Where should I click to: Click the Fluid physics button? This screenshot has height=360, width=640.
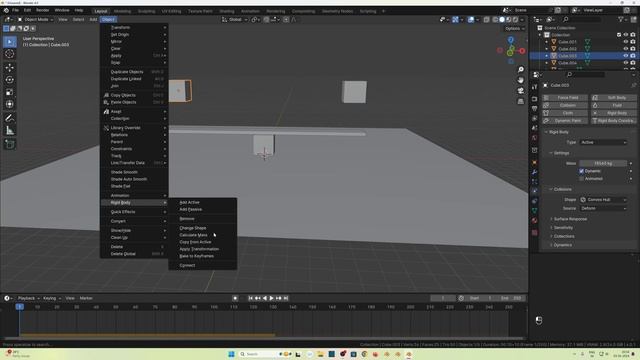(x=613, y=105)
